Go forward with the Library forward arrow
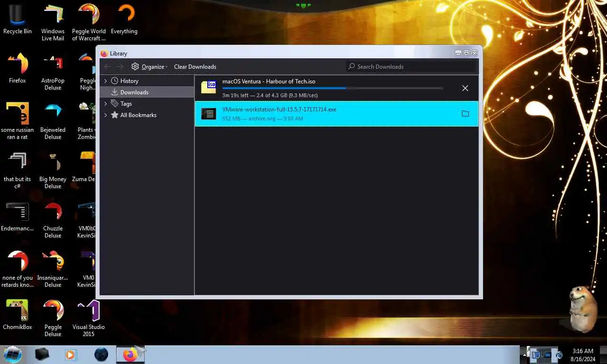This screenshot has height=364, width=607. click(x=120, y=67)
